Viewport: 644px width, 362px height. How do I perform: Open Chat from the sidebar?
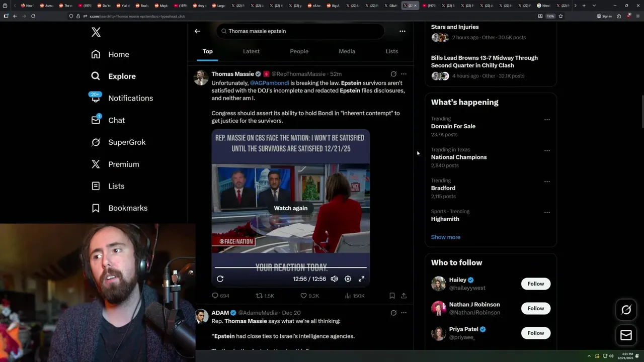point(108,120)
